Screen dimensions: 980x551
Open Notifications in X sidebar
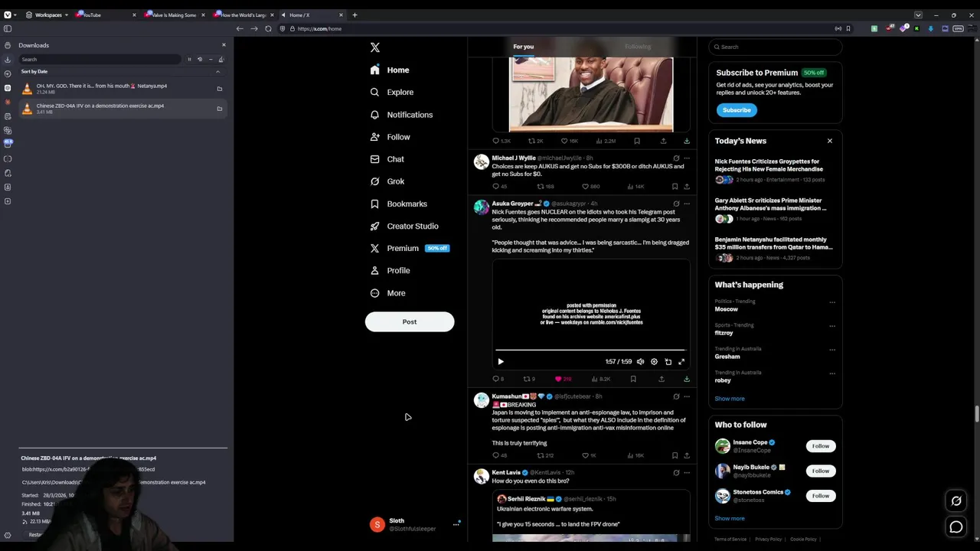401,115
